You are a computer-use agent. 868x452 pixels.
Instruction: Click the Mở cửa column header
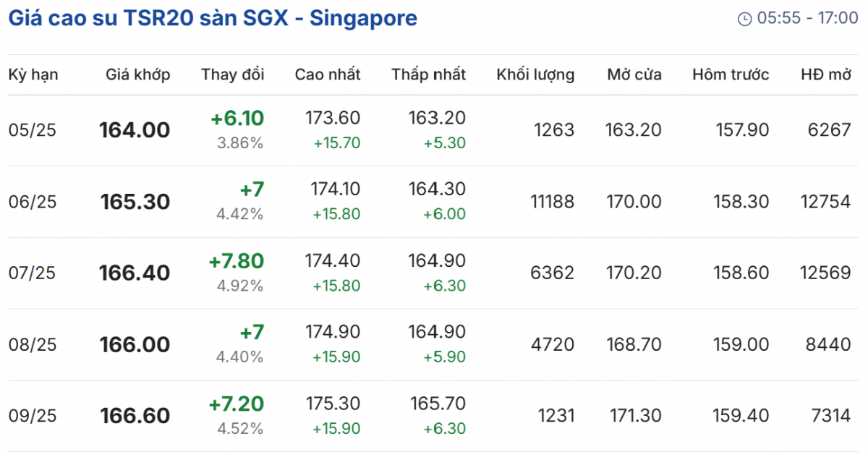(634, 74)
